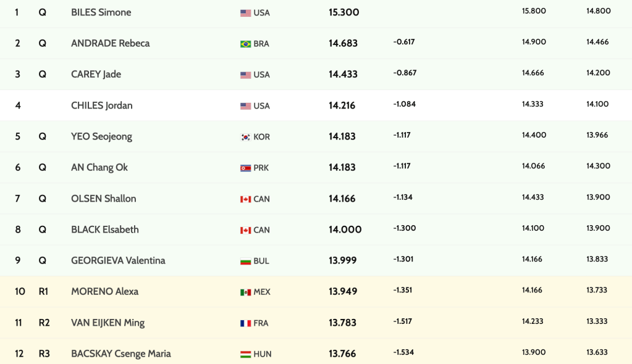Open CHILES Jordan row name
632x364 pixels.
point(101,105)
